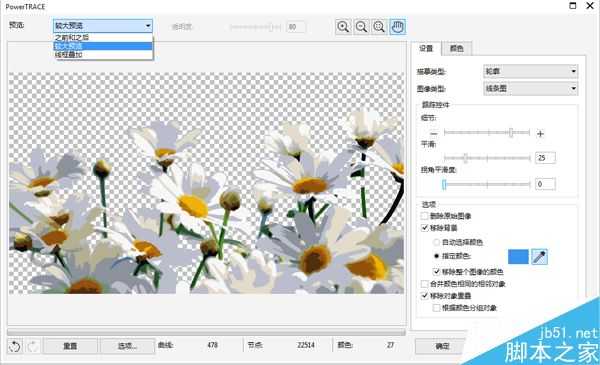The height and width of the screenshot is (365, 600).
Task: Maximize the PowerTRACE window
Action: [x=573, y=6]
